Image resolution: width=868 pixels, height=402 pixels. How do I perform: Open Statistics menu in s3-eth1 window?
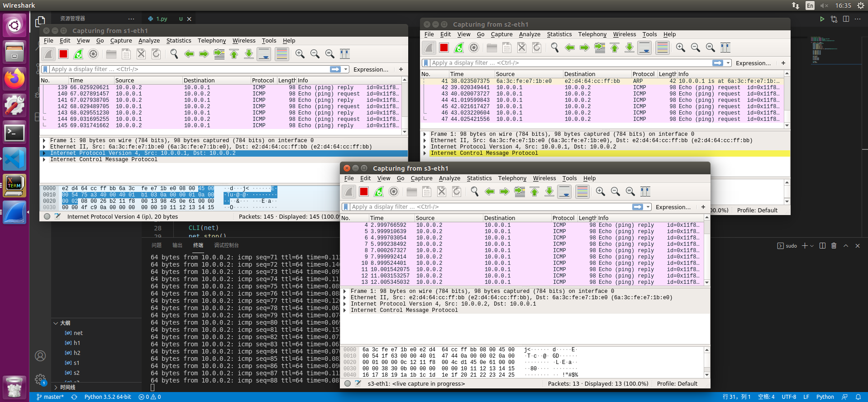click(479, 178)
